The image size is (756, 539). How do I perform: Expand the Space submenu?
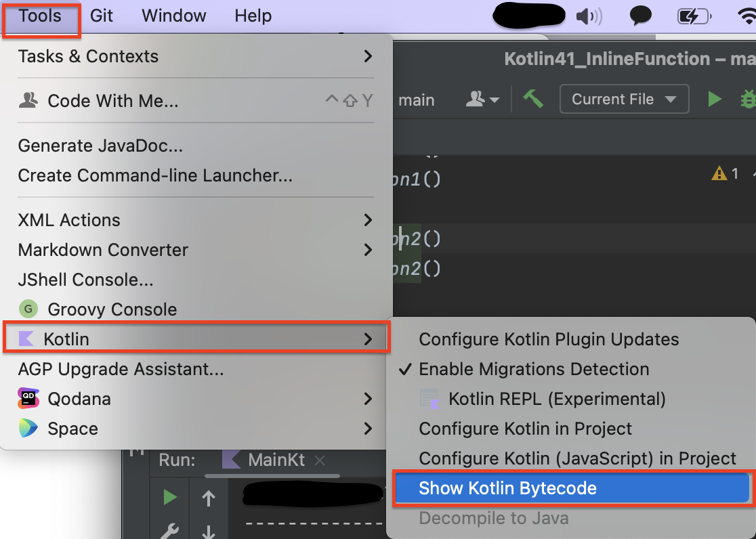point(196,429)
